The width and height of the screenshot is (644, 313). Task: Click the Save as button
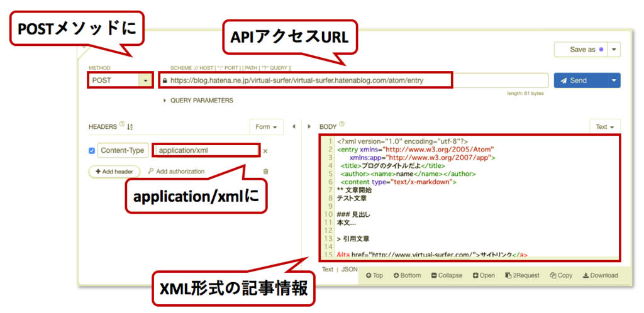pyautogui.click(x=580, y=49)
